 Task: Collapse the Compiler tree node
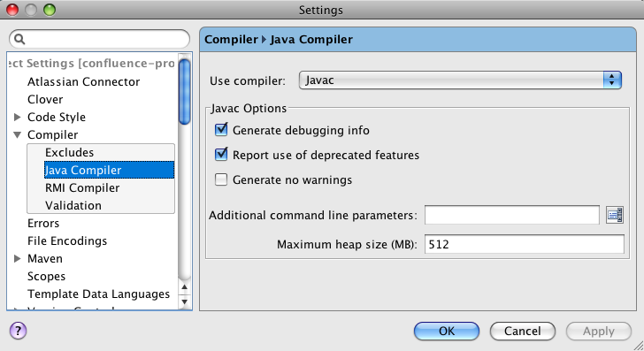click(18, 134)
